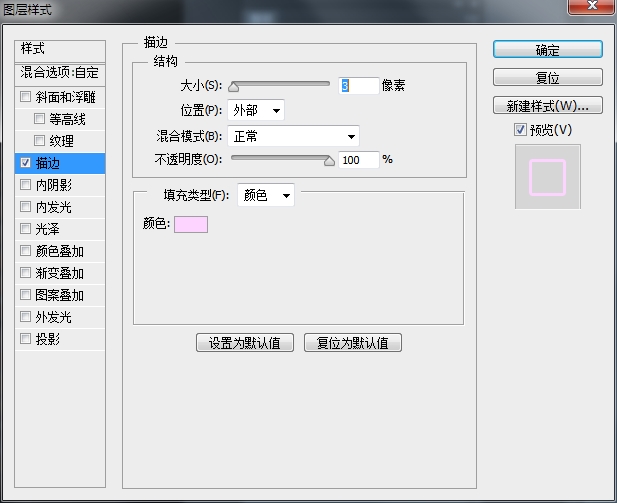The width and height of the screenshot is (617, 503).
Task: Select the 外发光 style row label
Action: point(54,317)
